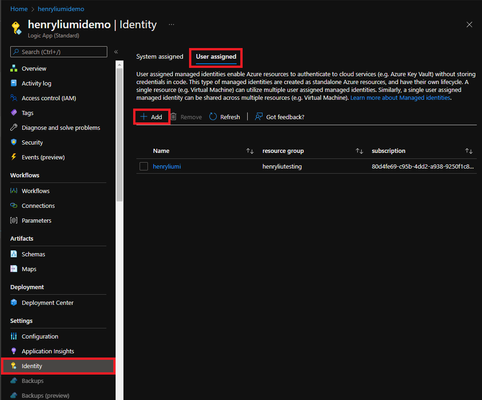Click the Application Insights bulb icon
The height and width of the screenshot is (400, 482).
[14, 351]
